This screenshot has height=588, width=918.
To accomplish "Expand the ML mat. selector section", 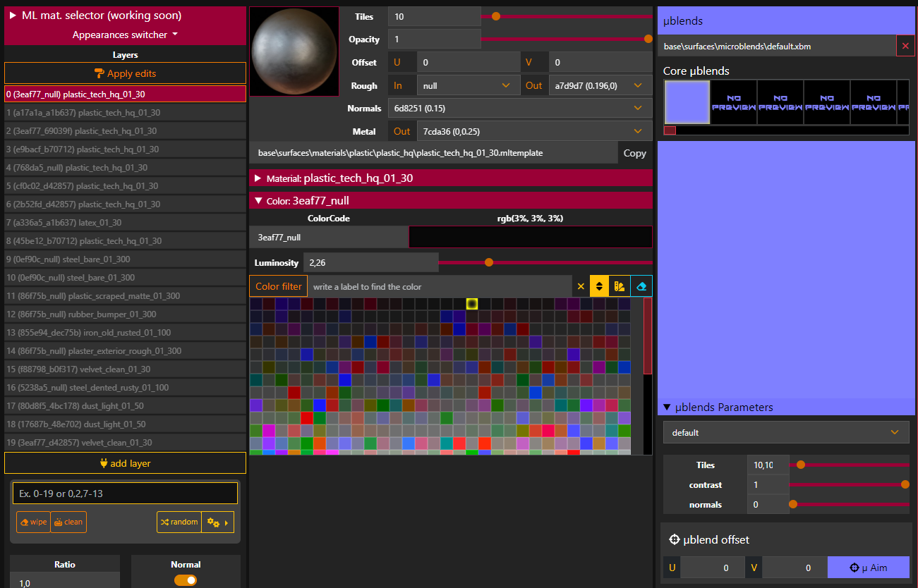I will (x=13, y=16).
